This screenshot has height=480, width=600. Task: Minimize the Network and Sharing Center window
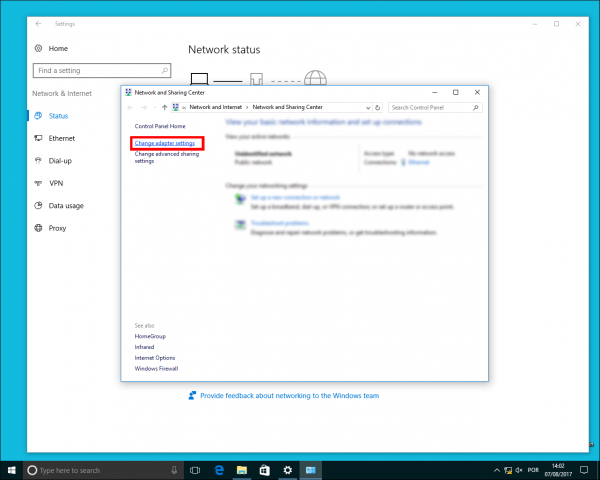click(x=435, y=92)
